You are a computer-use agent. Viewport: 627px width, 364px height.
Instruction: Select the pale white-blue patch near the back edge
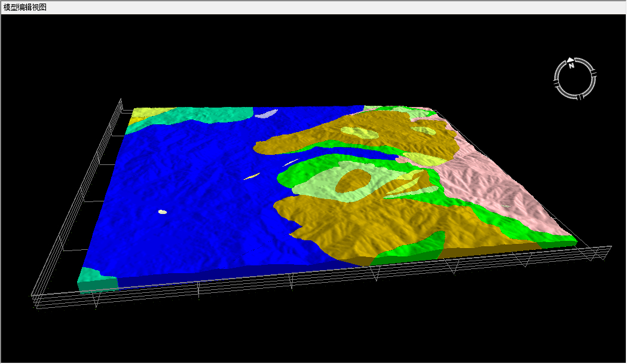click(267, 113)
